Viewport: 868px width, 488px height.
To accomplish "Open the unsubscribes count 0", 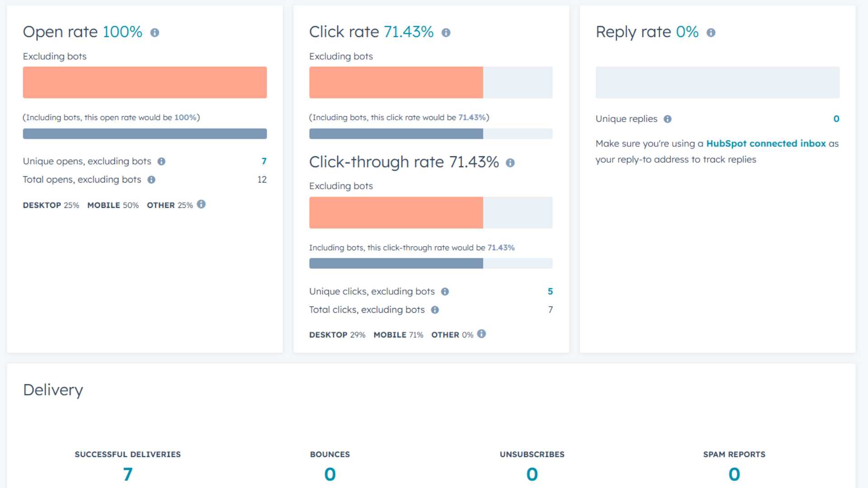I will pyautogui.click(x=532, y=474).
